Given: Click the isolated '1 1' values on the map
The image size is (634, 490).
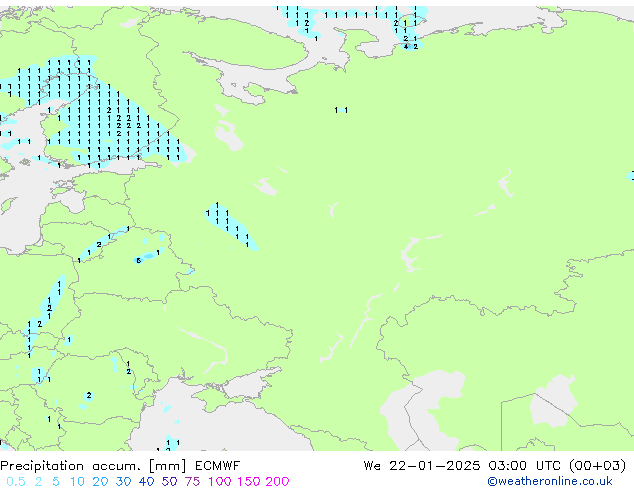Looking at the screenshot, I should 341,110.
